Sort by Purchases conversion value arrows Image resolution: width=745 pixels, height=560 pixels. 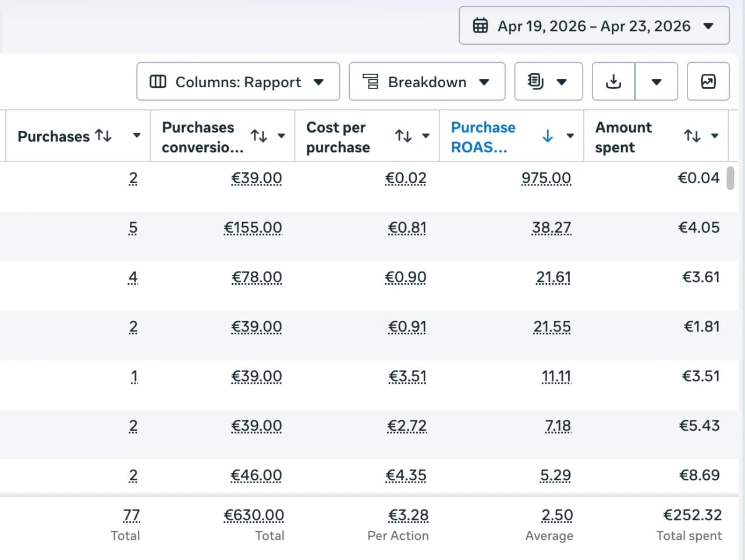[259, 135]
